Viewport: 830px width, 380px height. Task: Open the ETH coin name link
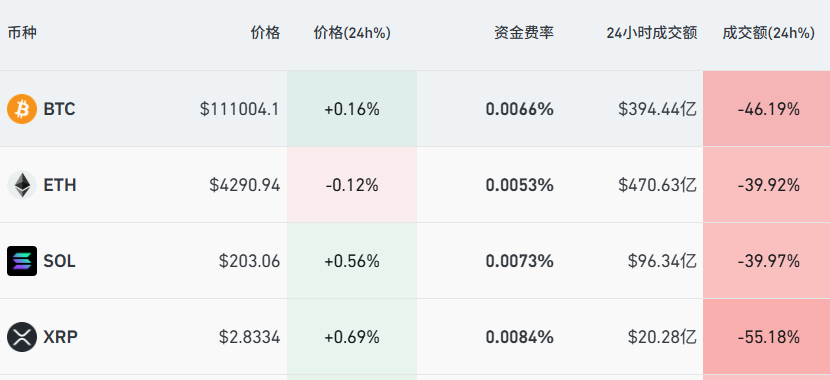[60, 185]
